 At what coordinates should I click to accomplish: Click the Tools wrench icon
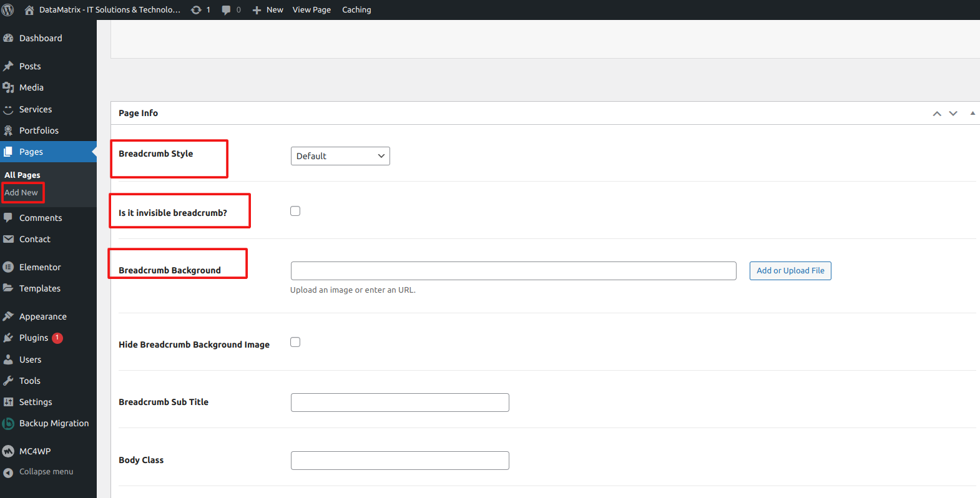click(8, 381)
